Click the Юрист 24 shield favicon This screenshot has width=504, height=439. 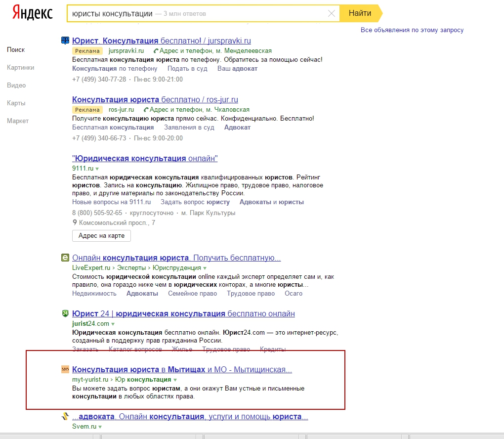[65, 313]
